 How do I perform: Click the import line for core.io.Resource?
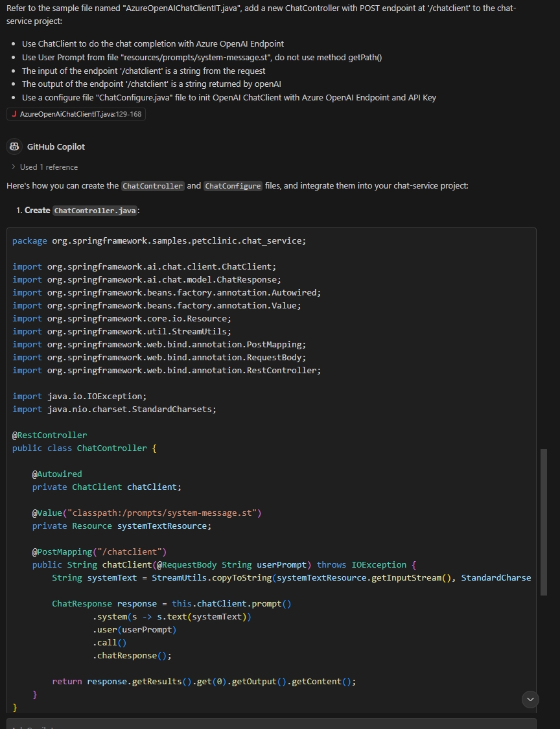[x=121, y=318]
